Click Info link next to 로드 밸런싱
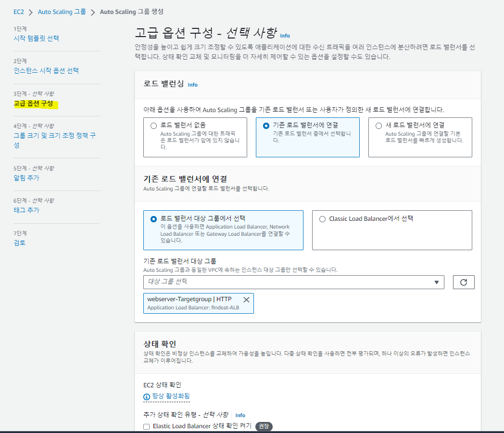 tap(192, 85)
